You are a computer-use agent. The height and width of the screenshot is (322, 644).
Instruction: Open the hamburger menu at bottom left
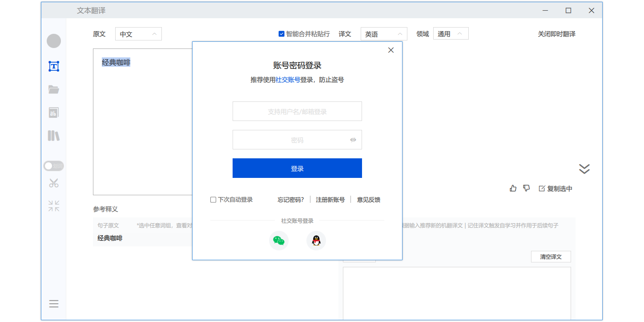point(54,304)
